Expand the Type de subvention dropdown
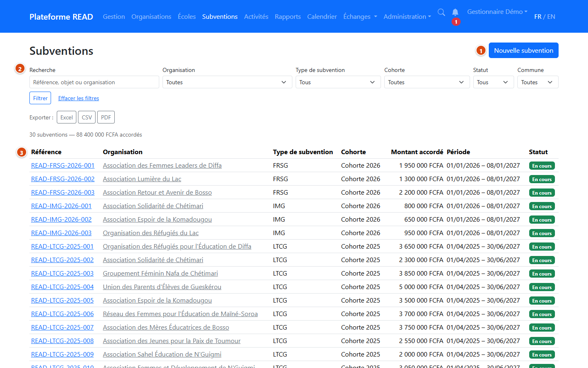This screenshot has width=588, height=368. [338, 82]
